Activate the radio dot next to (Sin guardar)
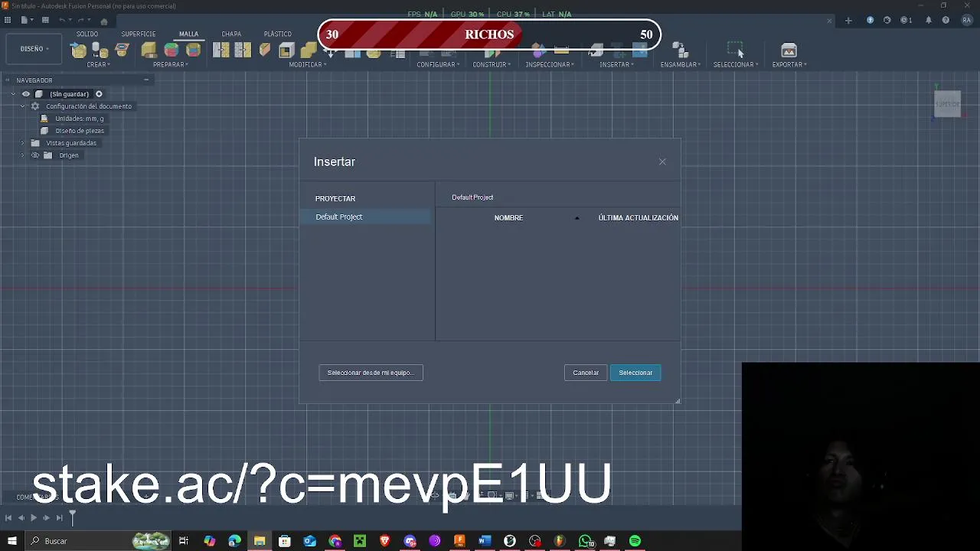The height and width of the screenshot is (551, 980). tap(99, 94)
